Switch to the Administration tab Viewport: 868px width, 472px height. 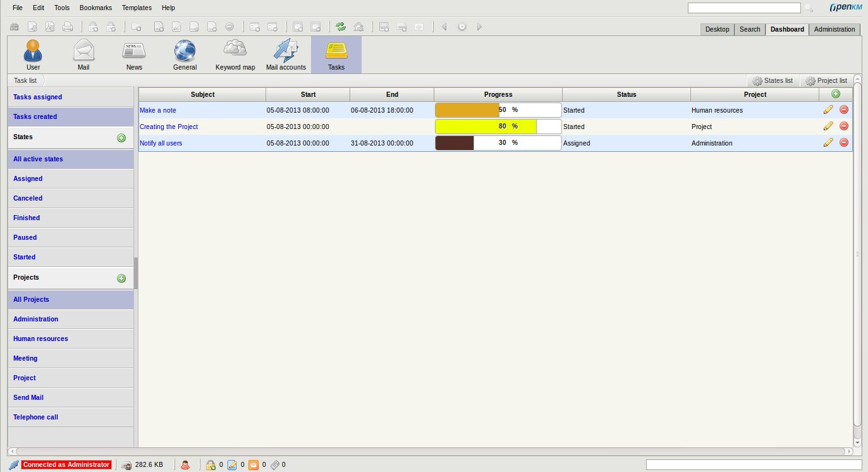click(834, 29)
